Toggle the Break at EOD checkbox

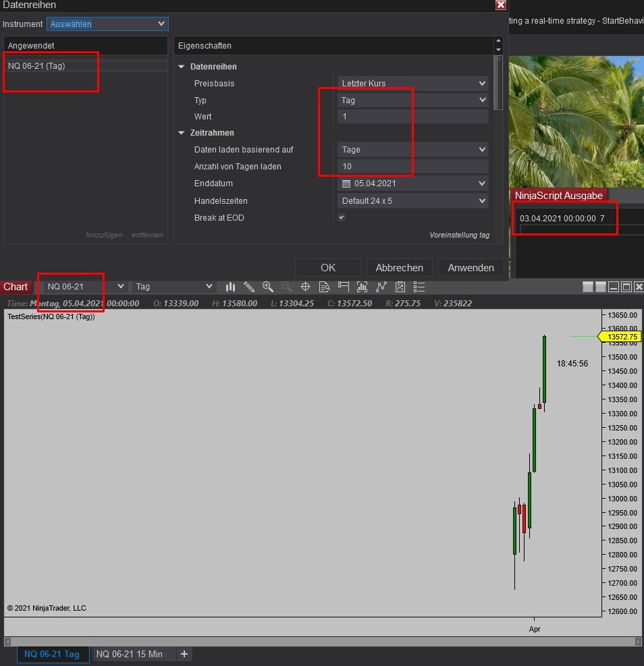point(342,217)
